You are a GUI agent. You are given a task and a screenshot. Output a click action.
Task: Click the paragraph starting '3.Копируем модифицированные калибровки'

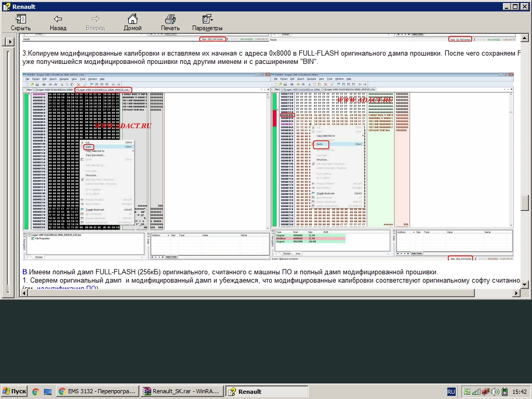pos(271,54)
